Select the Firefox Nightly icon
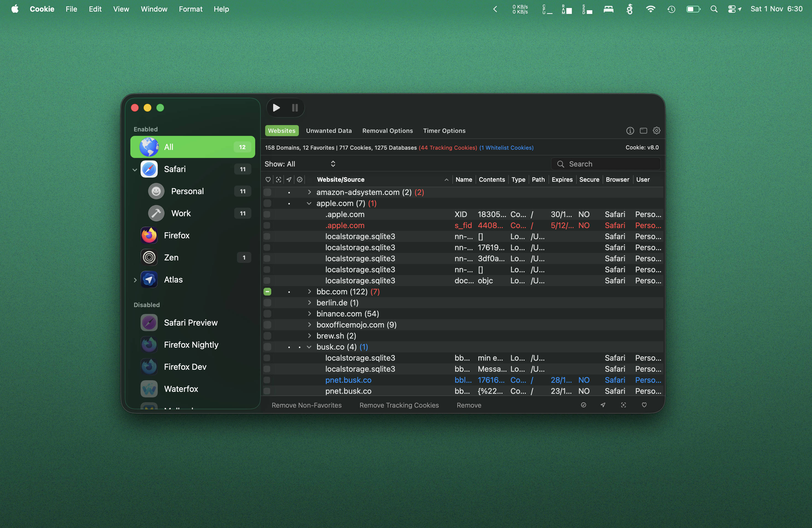This screenshot has width=812, height=528. pyautogui.click(x=149, y=345)
